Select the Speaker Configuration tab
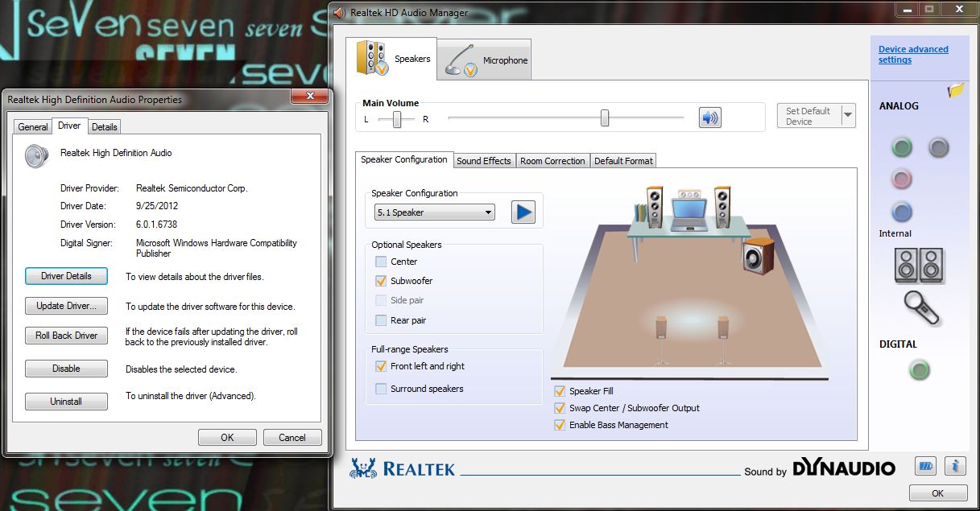The width and height of the screenshot is (980, 511). 404,159
